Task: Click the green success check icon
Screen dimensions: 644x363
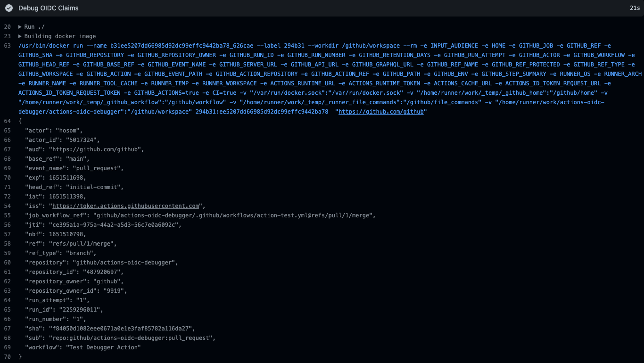Action: coord(8,8)
